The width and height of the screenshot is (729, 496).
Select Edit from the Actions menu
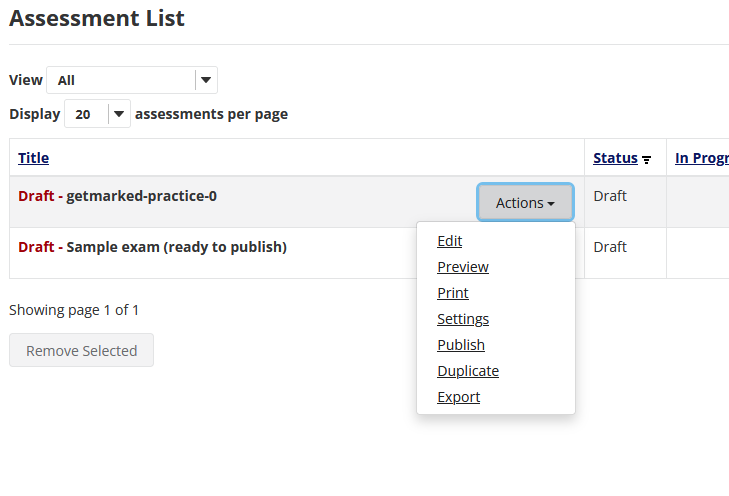(x=450, y=241)
